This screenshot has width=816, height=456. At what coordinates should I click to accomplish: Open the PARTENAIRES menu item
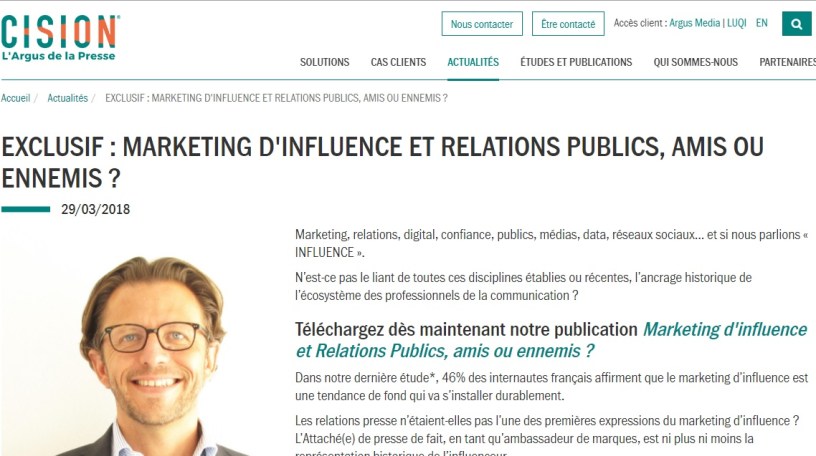pos(787,62)
